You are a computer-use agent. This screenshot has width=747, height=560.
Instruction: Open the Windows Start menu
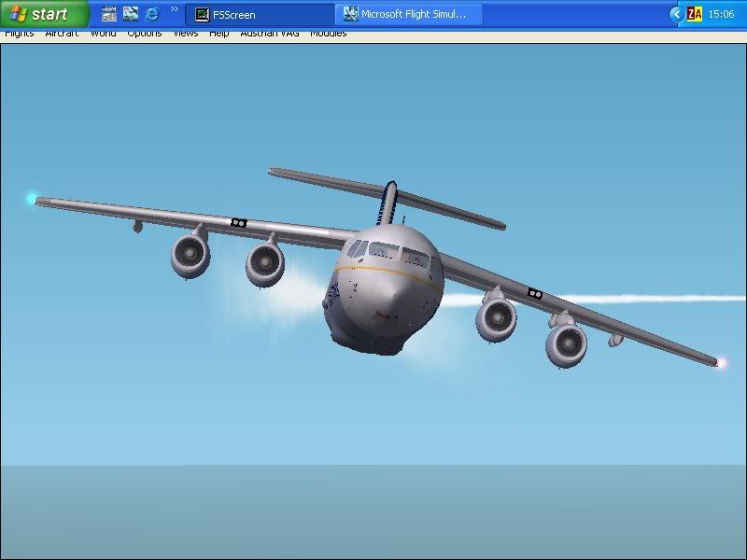click(44, 14)
